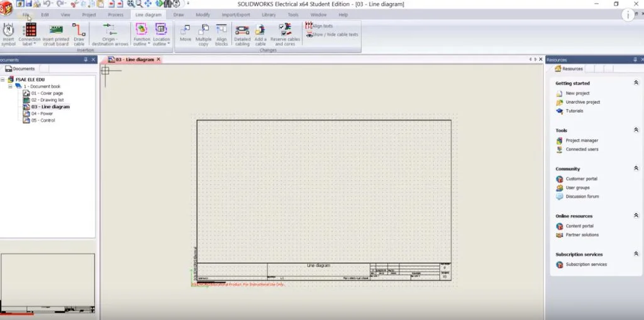644x320 pixels.
Task: Open the Modify ribbon tab
Action: point(203,15)
